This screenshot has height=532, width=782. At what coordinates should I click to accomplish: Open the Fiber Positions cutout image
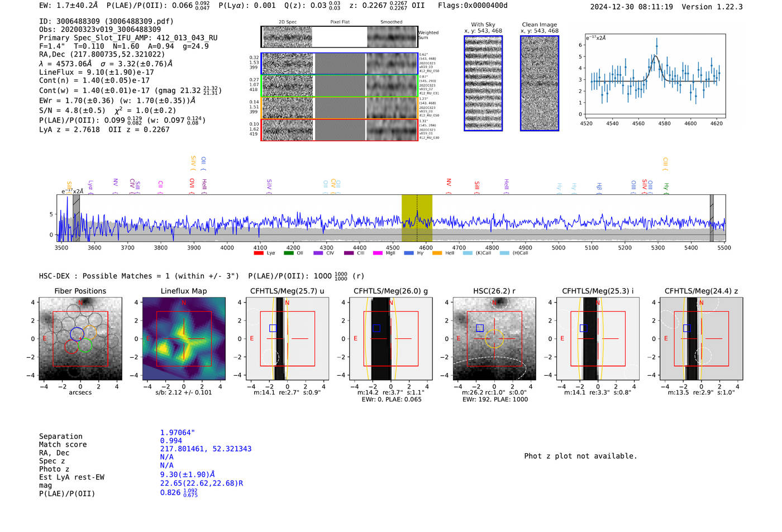[80, 339]
